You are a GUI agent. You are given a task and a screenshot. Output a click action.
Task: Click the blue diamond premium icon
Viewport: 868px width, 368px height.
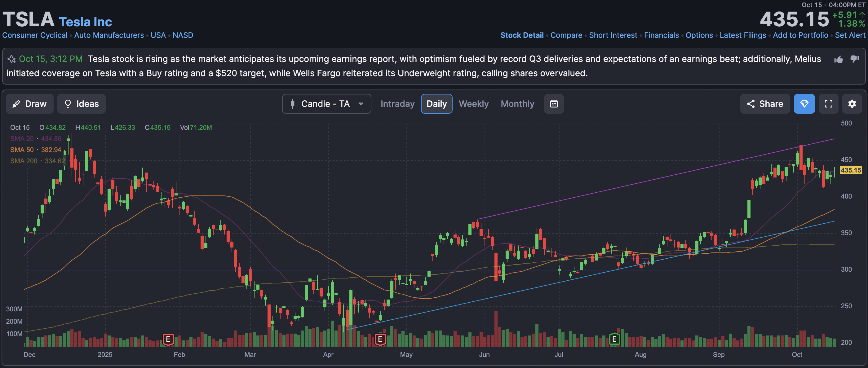click(x=804, y=104)
